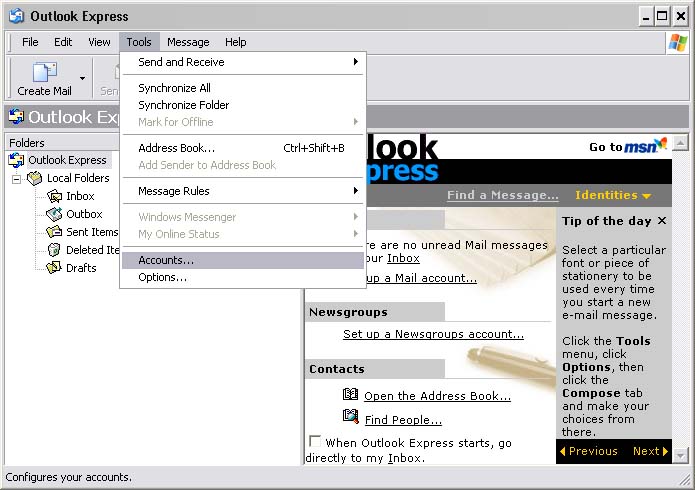This screenshot has width=695, height=490.
Task: Click the Contacts section heading
Action: point(337,369)
